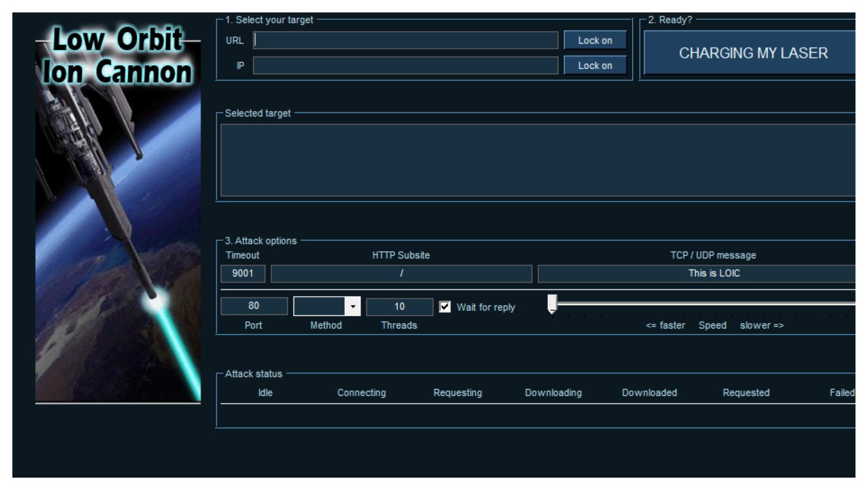Click the Idle status column header

(265, 393)
